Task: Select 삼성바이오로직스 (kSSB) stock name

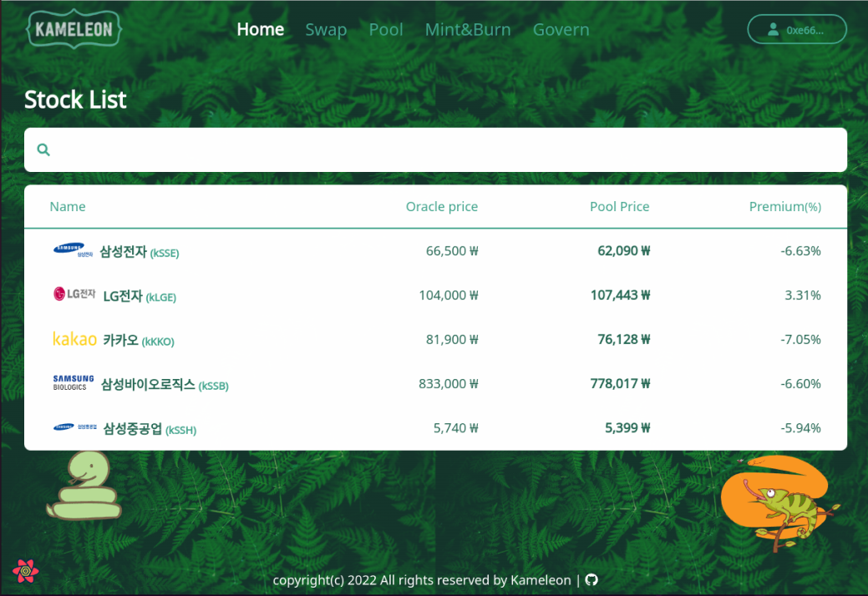Action: 165,385
